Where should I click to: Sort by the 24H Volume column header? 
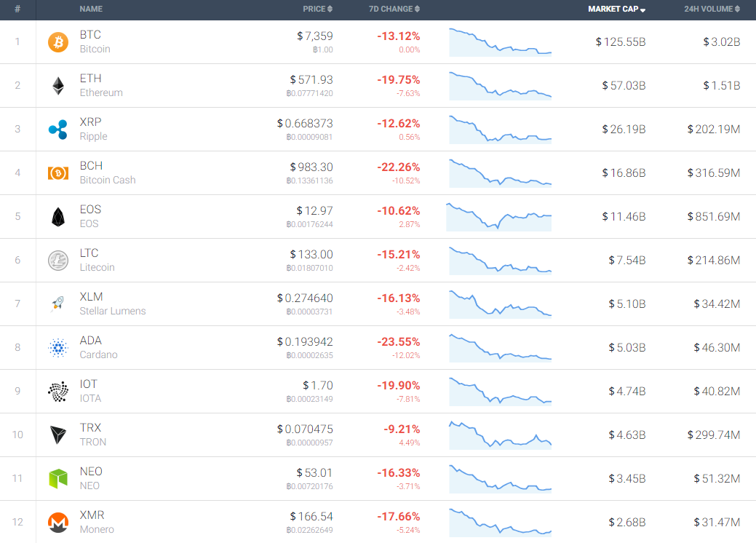(x=712, y=9)
